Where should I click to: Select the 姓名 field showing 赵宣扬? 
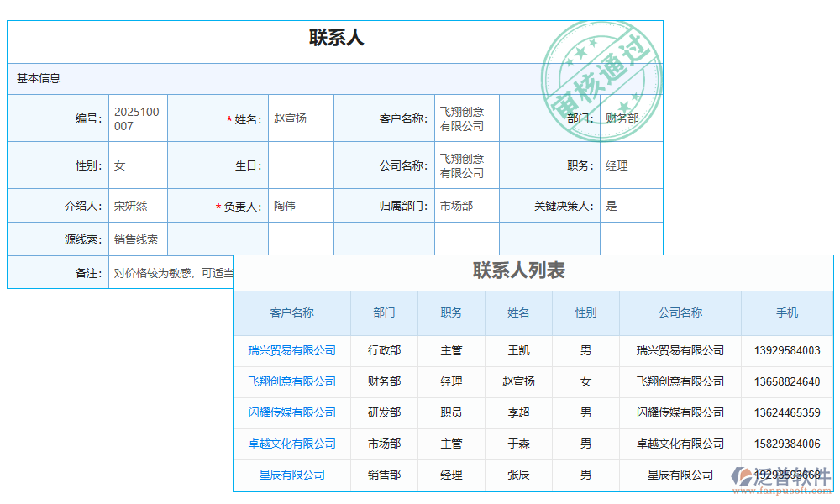pos(301,118)
